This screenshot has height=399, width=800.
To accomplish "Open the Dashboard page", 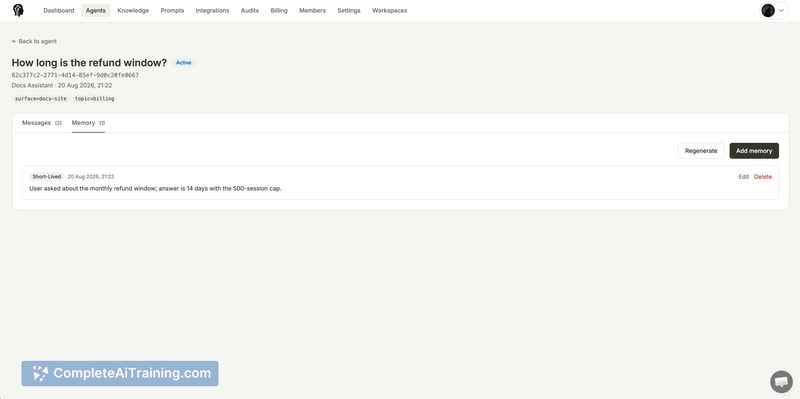I will [59, 10].
